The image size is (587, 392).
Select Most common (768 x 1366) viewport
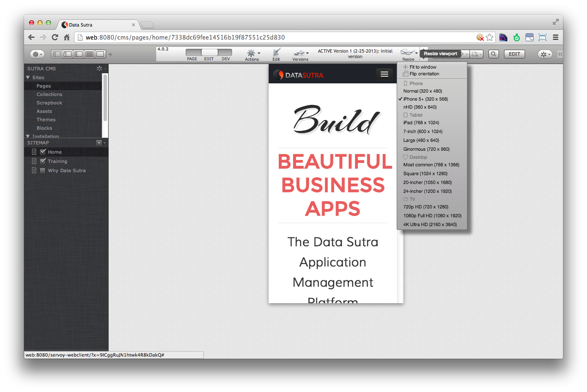click(432, 165)
